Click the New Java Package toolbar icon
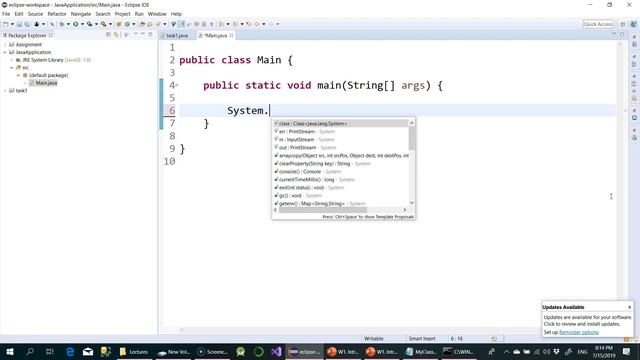 118,24
